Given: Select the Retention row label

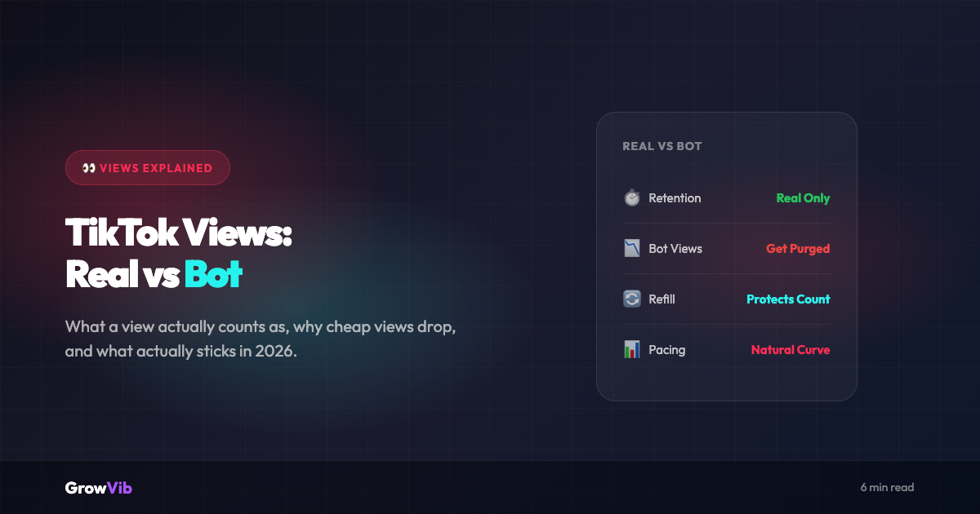Looking at the screenshot, I should pyautogui.click(x=675, y=198).
